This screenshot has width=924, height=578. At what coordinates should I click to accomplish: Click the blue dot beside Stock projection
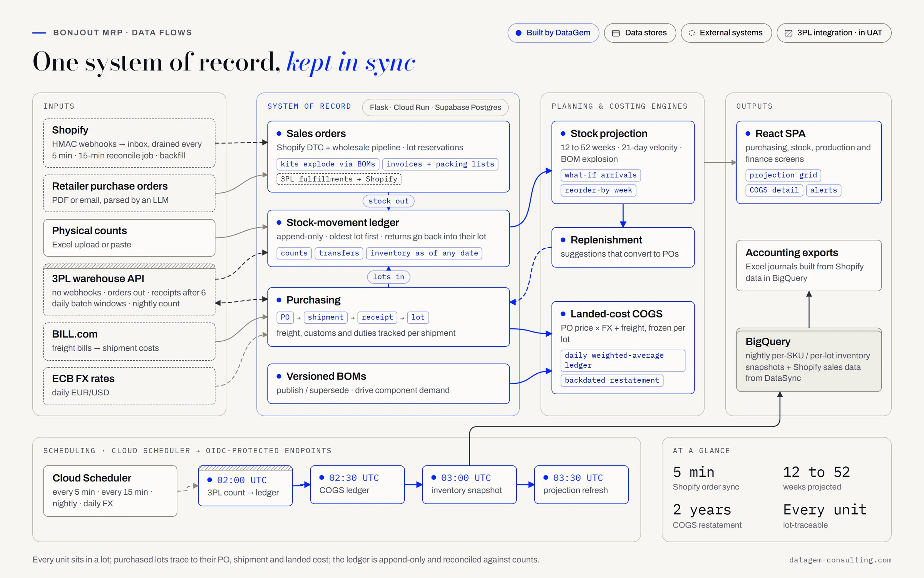coord(563,134)
